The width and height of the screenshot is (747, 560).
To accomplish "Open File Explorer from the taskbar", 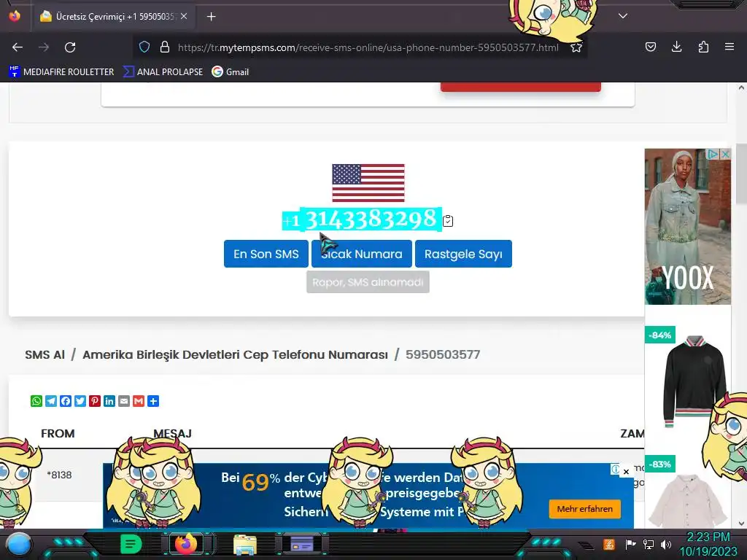I will [245, 544].
